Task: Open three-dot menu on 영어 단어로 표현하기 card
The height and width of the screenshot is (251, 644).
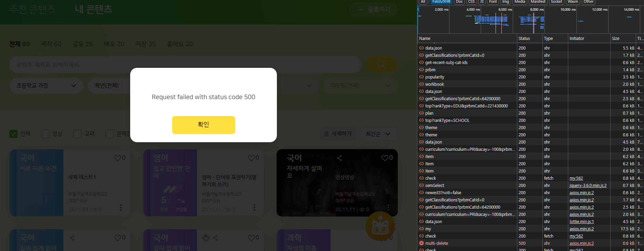Action: (x=255, y=208)
